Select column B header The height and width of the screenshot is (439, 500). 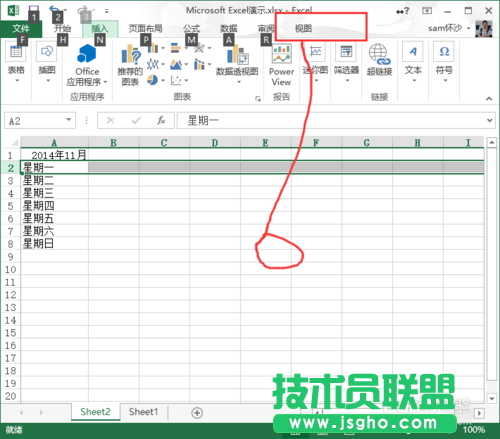113,143
